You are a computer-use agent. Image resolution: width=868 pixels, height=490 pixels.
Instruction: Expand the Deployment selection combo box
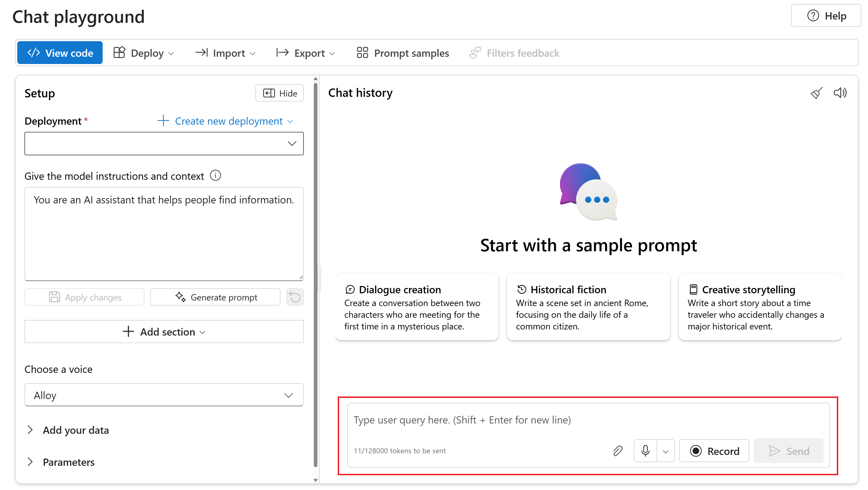click(x=164, y=144)
